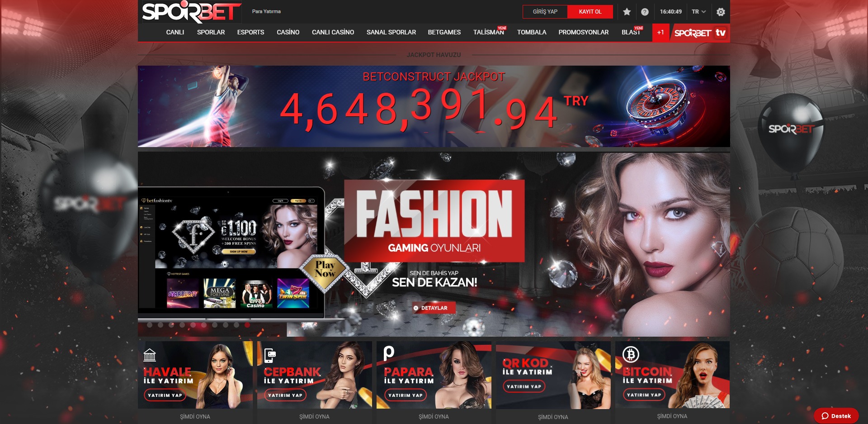Expand the TR language dropdown
This screenshot has height=424, width=868.
[698, 12]
